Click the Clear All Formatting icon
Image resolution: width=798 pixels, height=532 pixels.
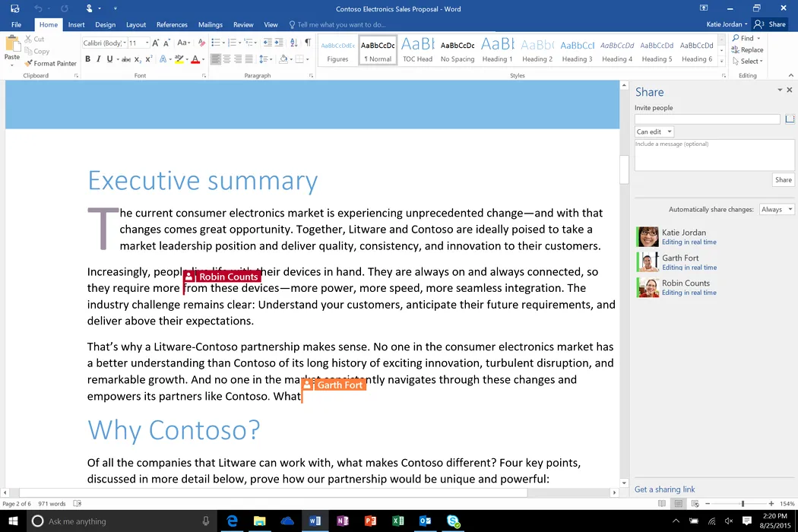click(x=201, y=43)
